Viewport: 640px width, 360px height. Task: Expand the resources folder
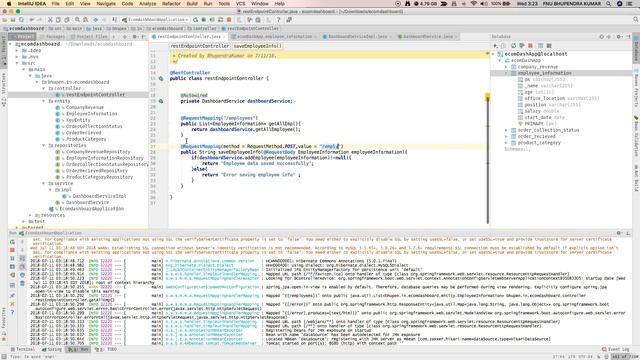(x=30, y=215)
